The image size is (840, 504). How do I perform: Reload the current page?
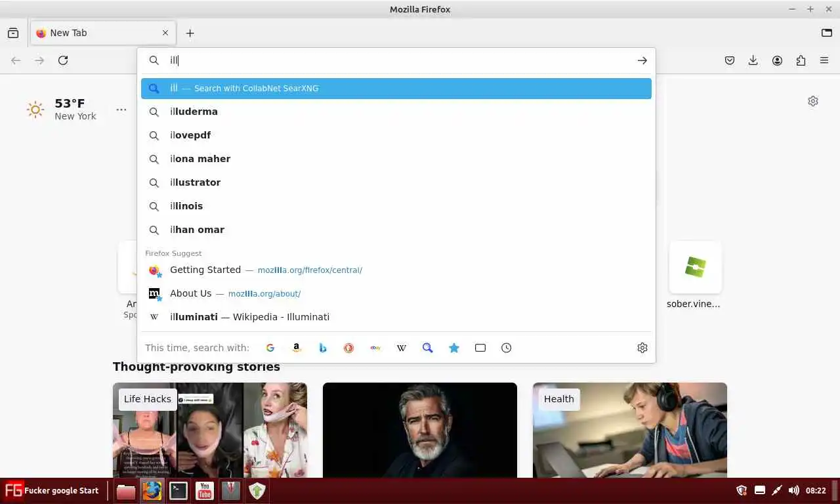(63, 60)
